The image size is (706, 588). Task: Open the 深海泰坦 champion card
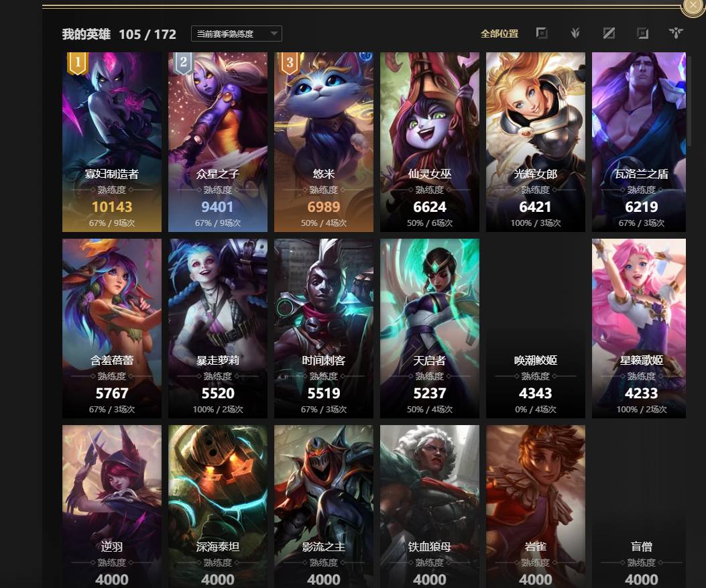(218, 506)
